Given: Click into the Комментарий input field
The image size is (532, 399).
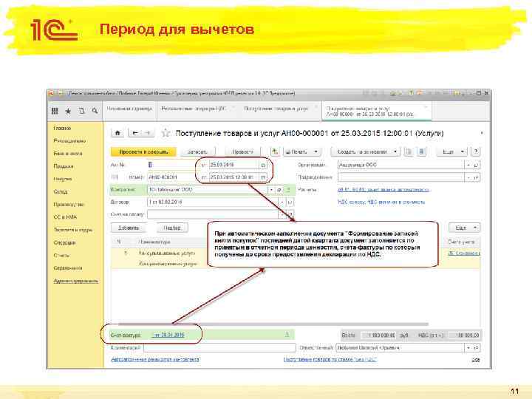Looking at the screenshot, I should tap(220, 348).
